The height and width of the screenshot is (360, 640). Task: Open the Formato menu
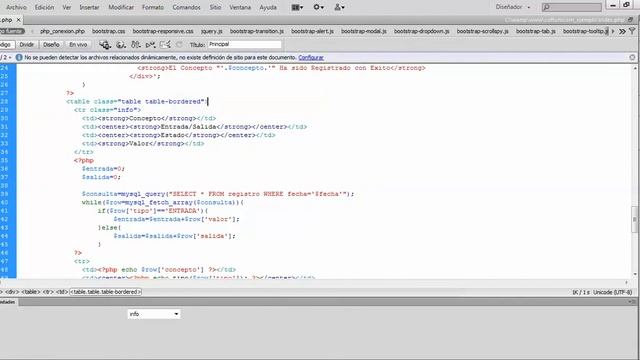pos(153,7)
